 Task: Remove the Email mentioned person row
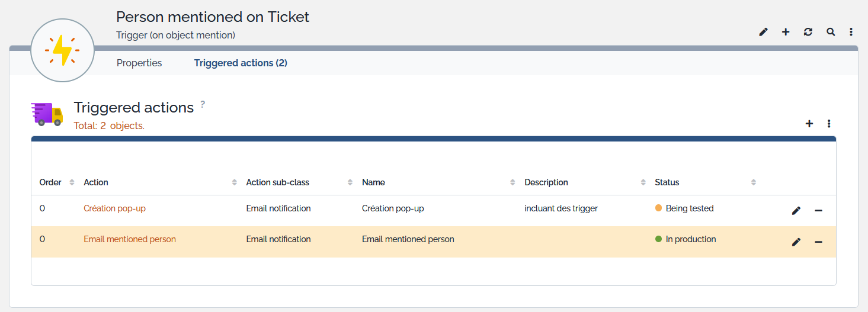[x=818, y=242]
